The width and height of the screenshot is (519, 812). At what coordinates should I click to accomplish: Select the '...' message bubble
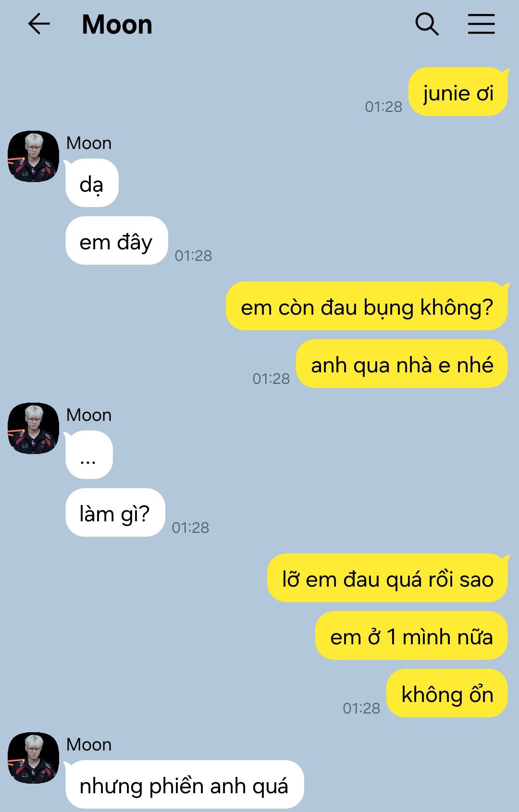point(89,455)
